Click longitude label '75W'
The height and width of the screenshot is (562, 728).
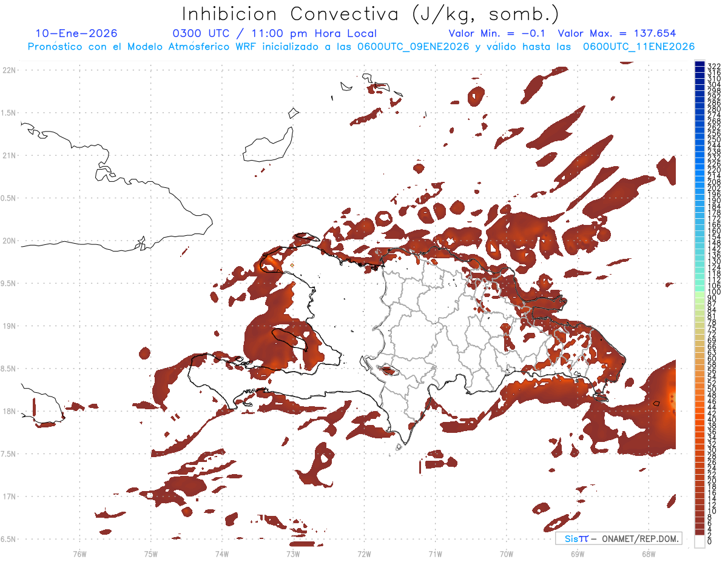coord(151,553)
